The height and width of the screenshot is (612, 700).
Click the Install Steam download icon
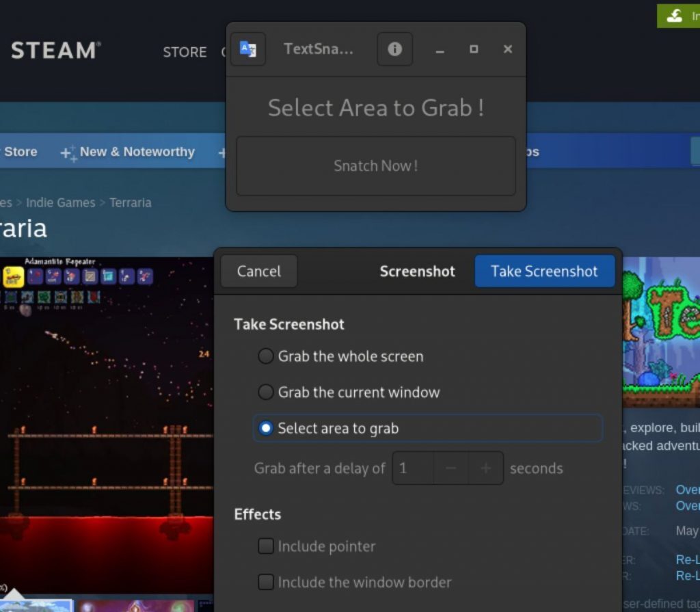(675, 16)
